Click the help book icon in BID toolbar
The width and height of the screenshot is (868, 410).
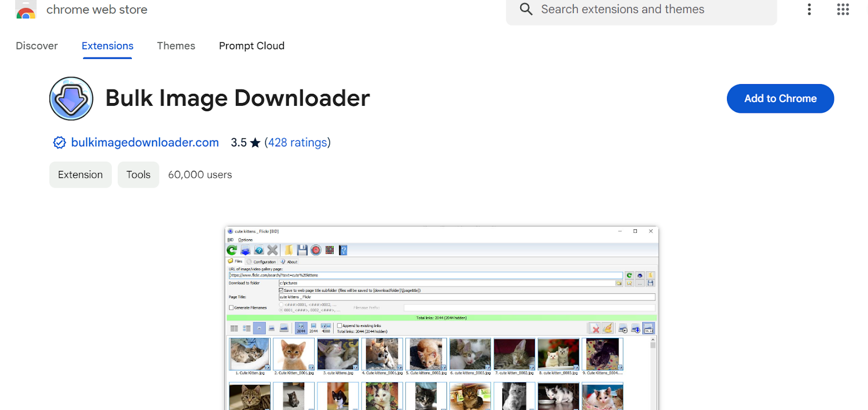coord(343,250)
